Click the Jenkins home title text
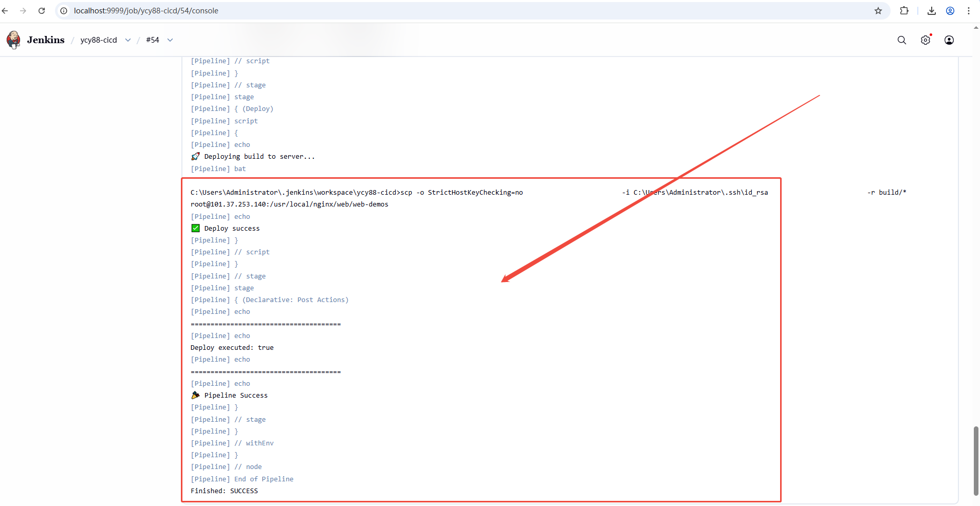The image size is (980, 506). coord(46,40)
